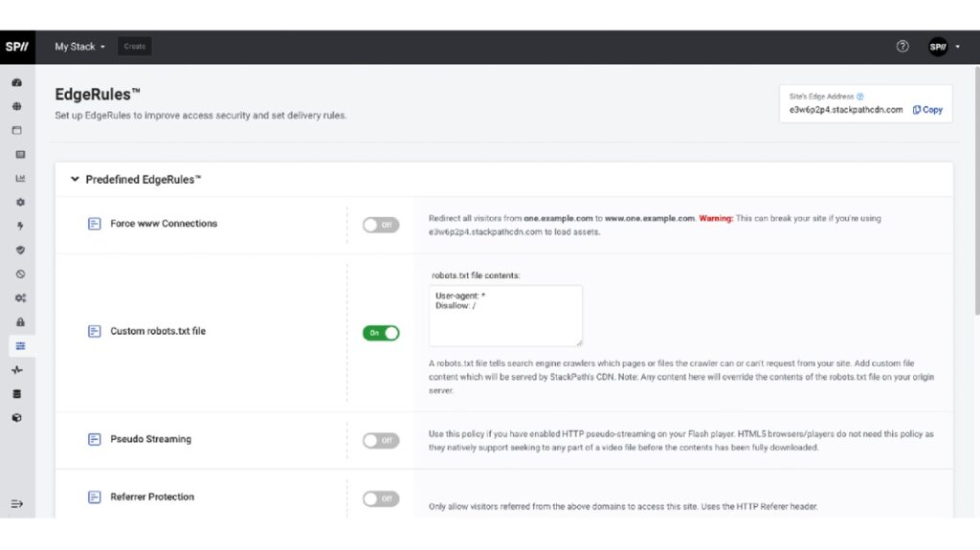
Task: Click the Custom robots.txt file document icon
Action: 95,331
